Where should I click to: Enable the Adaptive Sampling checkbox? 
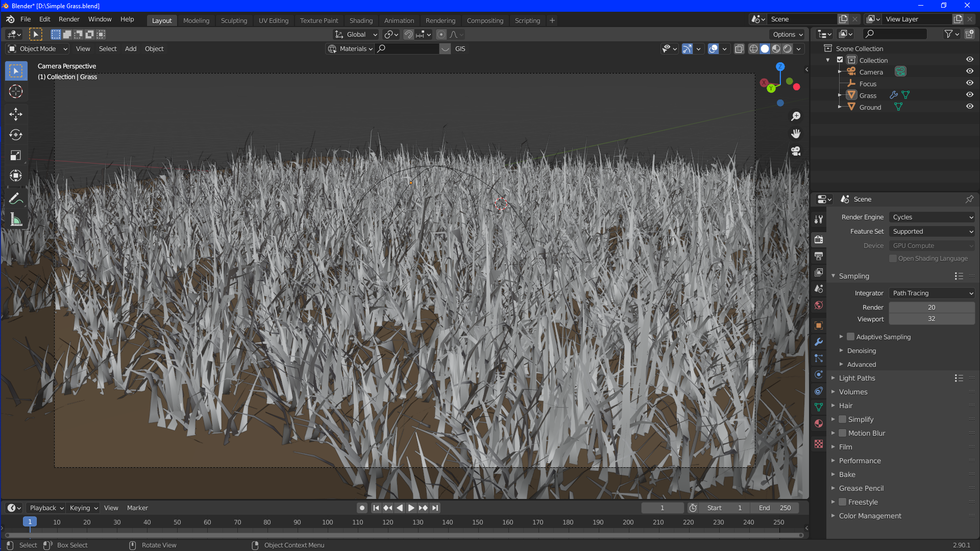850,337
